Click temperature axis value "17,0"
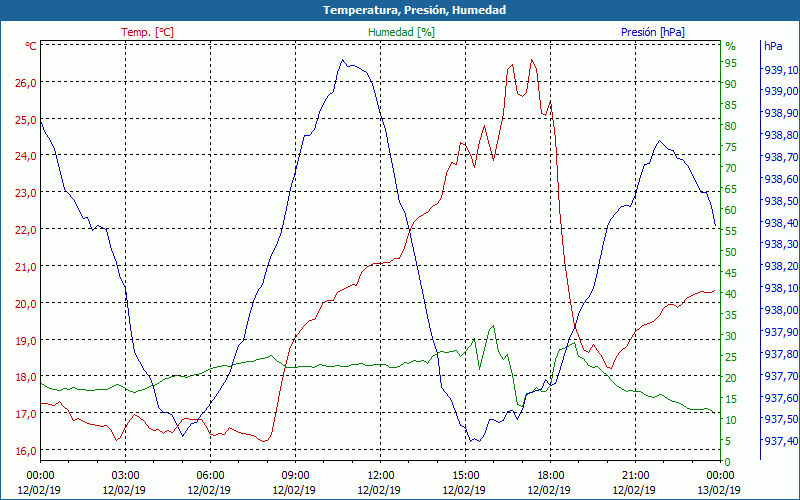The height and width of the screenshot is (500, 800). pyautogui.click(x=25, y=414)
